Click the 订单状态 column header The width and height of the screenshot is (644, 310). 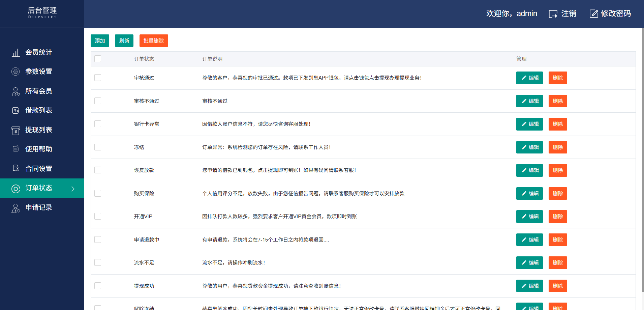[144, 59]
